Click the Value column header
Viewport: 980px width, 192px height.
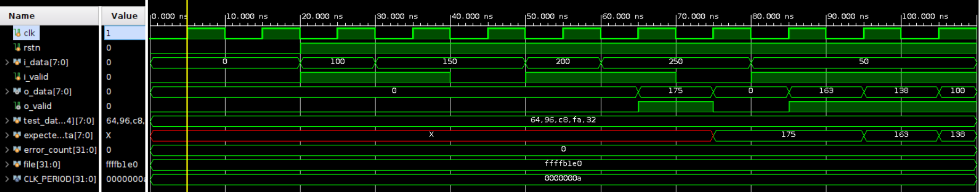pyautogui.click(x=124, y=16)
